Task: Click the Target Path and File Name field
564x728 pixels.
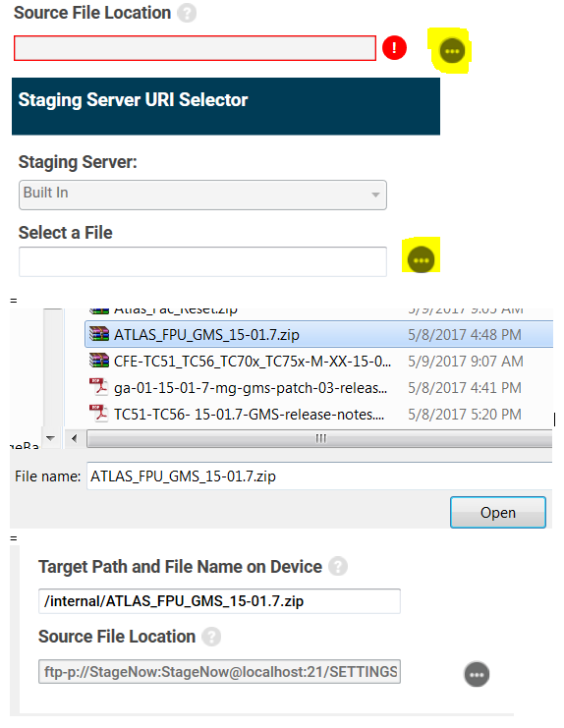Action: (x=219, y=601)
